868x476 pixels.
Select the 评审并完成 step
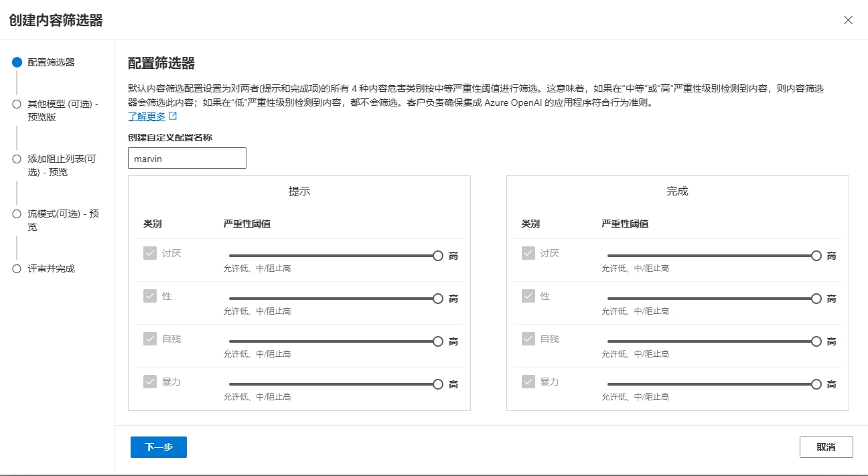pos(51,268)
